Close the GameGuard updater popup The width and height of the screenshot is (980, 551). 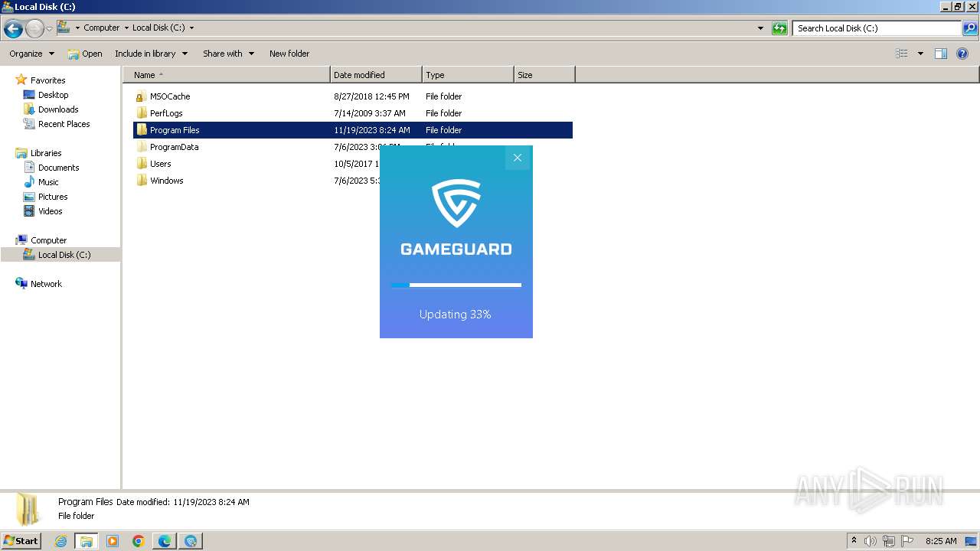point(518,158)
